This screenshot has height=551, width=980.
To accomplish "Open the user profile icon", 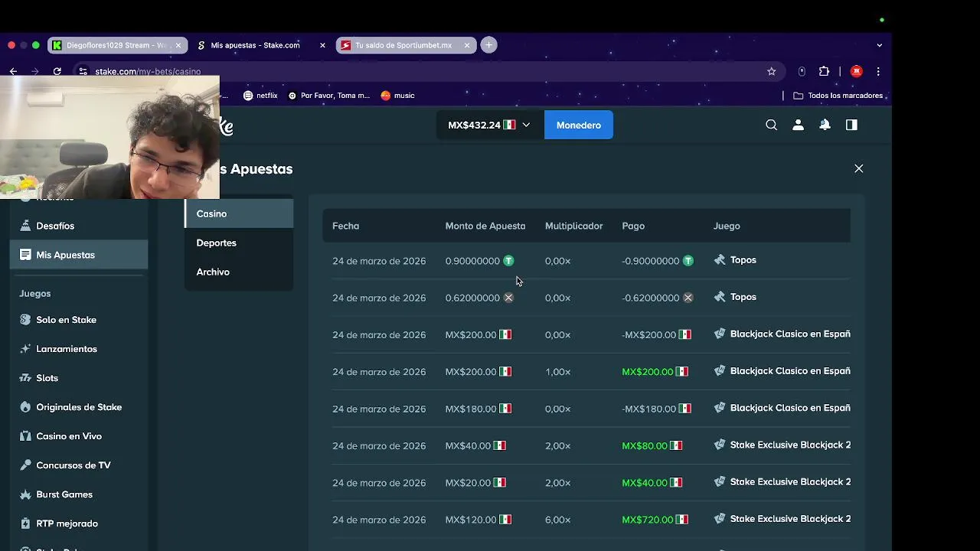I will [x=798, y=125].
